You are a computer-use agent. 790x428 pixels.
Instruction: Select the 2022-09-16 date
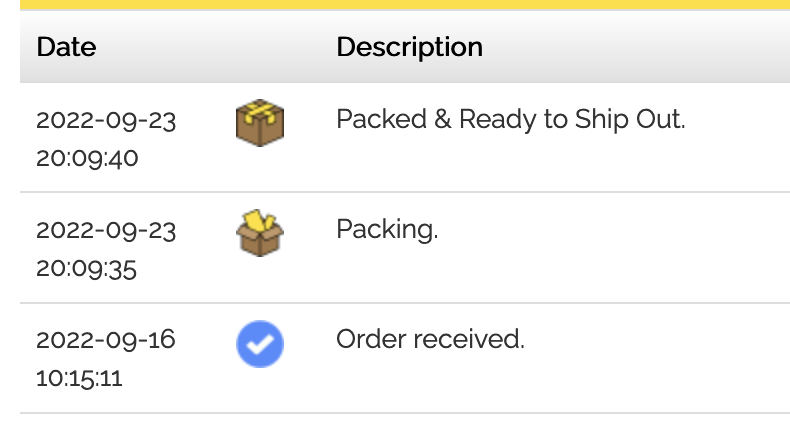[105, 340]
